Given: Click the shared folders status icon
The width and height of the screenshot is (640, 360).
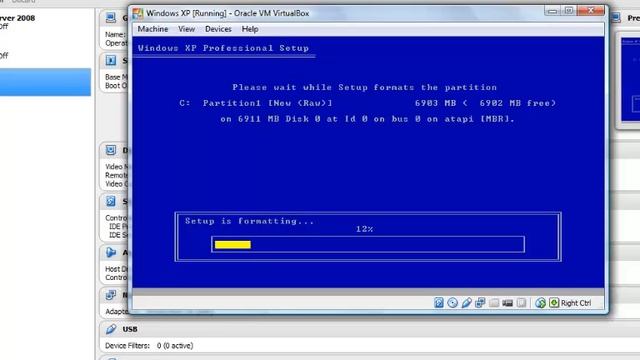Looking at the screenshot, I should coord(494,302).
